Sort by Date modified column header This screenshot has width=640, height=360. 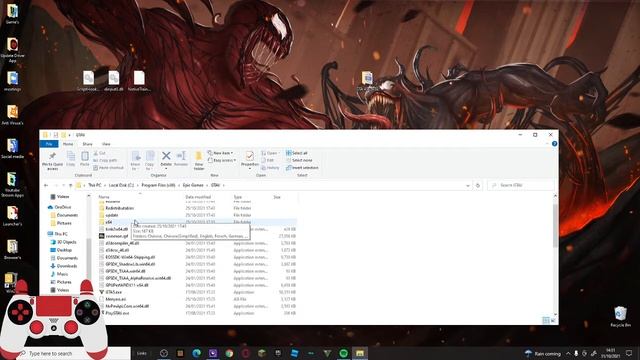(198, 197)
